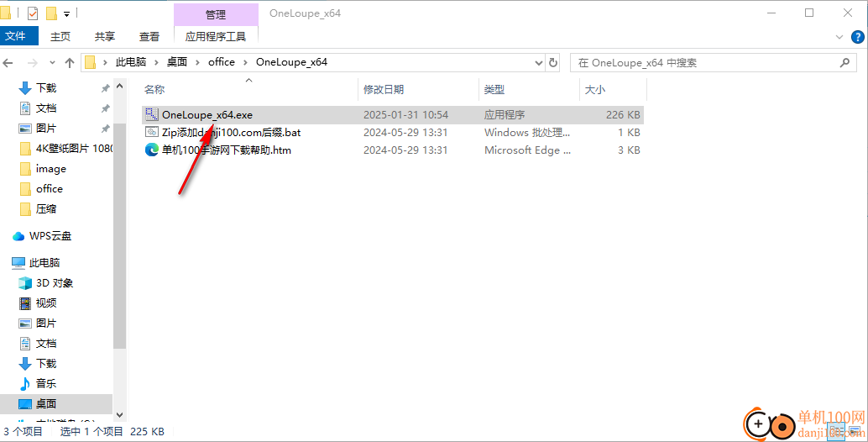Click the navigation pane scroll-down arrow
This screenshot has height=442, width=868.
(x=119, y=413)
